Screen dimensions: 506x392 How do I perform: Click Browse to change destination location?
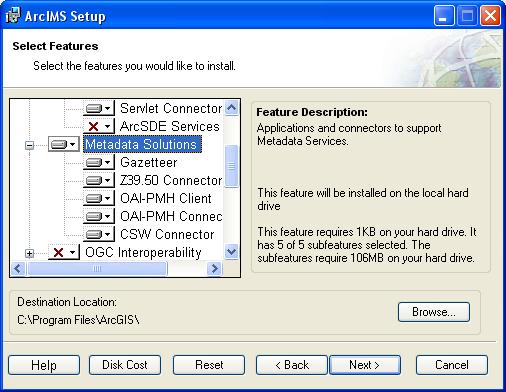click(x=434, y=312)
